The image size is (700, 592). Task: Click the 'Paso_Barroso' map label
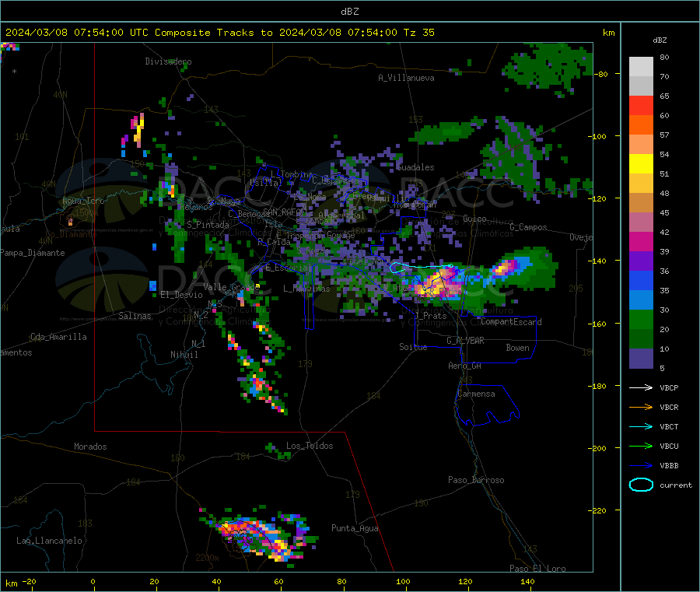(476, 480)
